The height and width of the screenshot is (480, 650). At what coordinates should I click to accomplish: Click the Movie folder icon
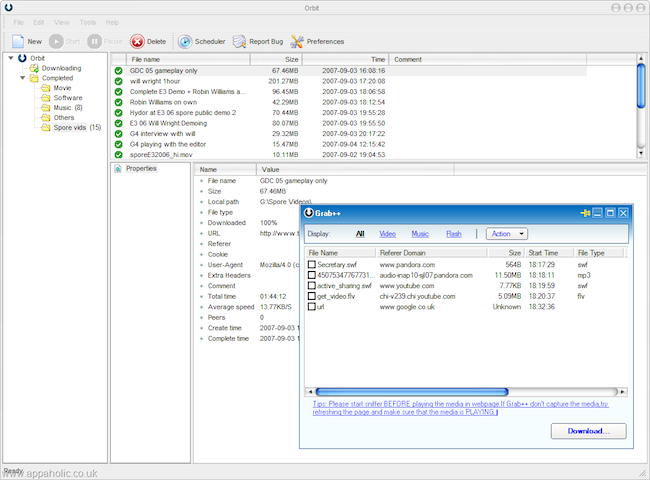46,88
